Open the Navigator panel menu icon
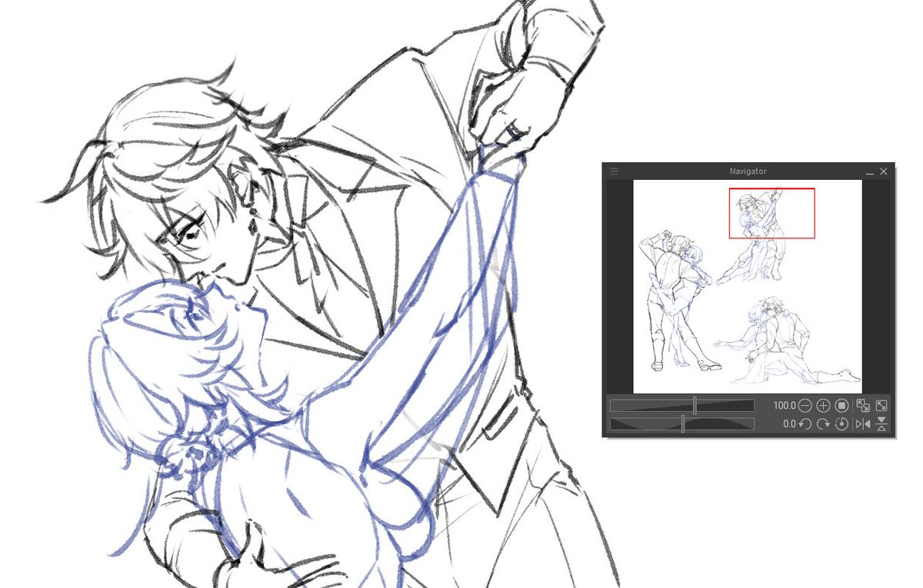 coord(614,171)
